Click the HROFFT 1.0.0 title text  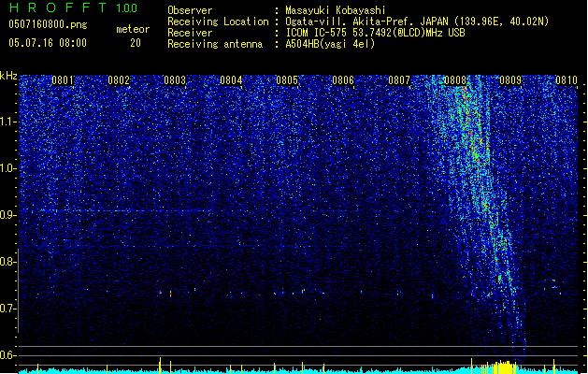[73, 7]
